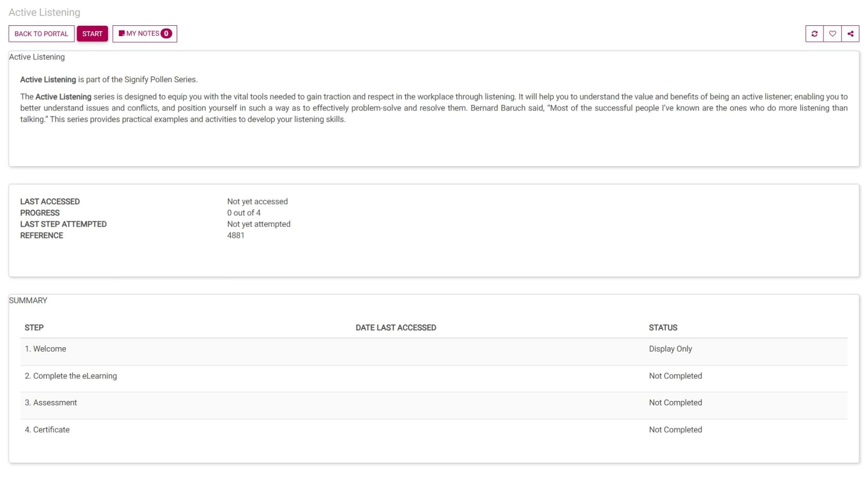
Task: Click the LAST ACCESSED label
Action: point(50,201)
